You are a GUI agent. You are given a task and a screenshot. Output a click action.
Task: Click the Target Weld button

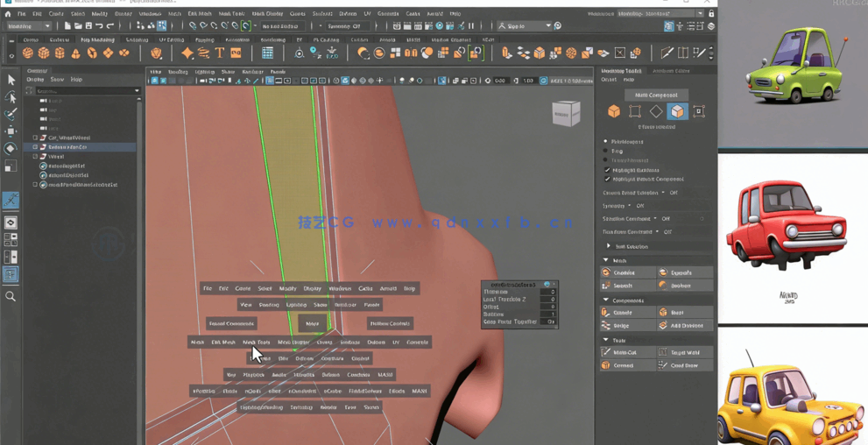tap(684, 352)
